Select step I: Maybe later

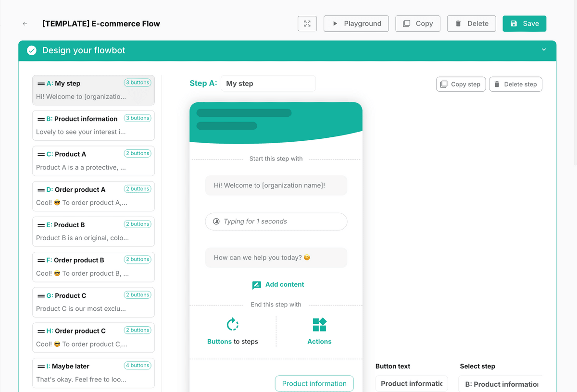click(x=93, y=373)
